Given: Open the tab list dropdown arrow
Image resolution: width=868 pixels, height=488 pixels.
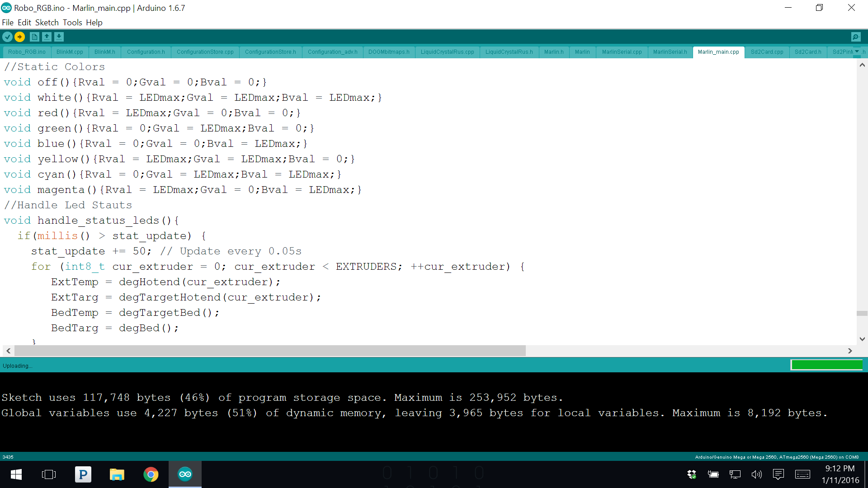Looking at the screenshot, I should tap(857, 52).
